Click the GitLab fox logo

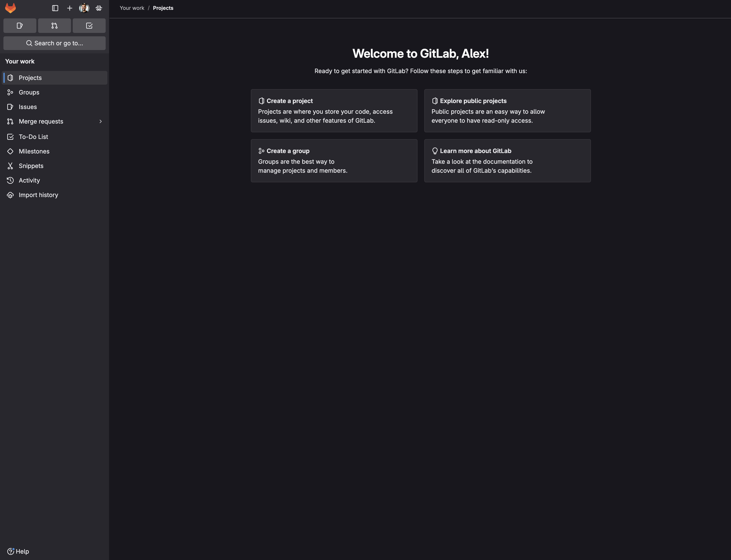click(10, 8)
